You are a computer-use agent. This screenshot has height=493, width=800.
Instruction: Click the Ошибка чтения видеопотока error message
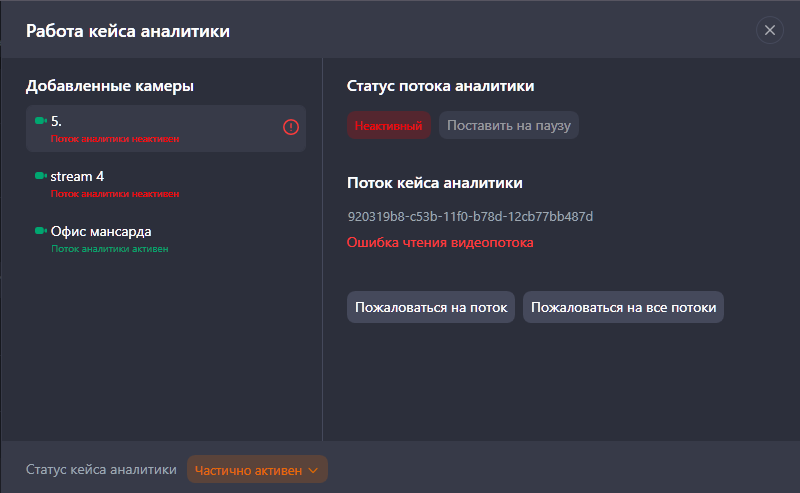(x=440, y=242)
